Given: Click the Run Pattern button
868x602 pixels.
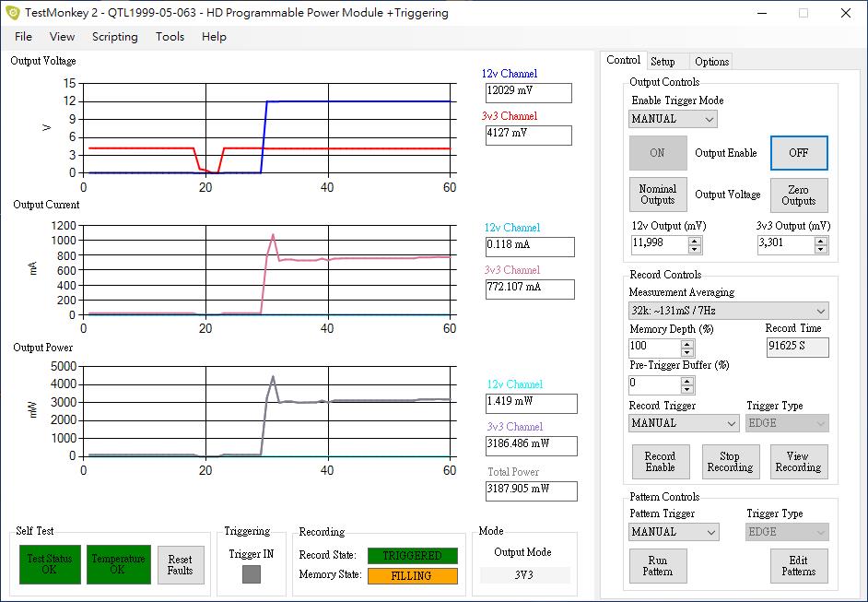Looking at the screenshot, I should click(x=658, y=566).
